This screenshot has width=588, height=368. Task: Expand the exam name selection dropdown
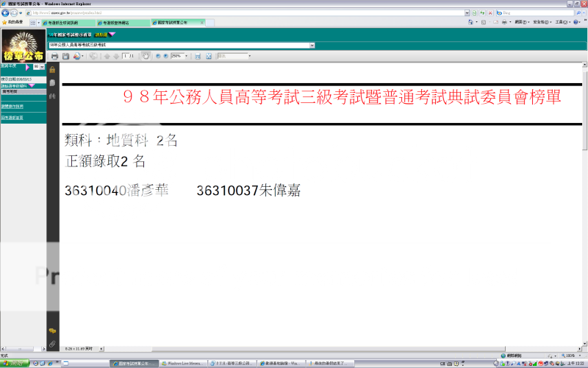click(312, 46)
